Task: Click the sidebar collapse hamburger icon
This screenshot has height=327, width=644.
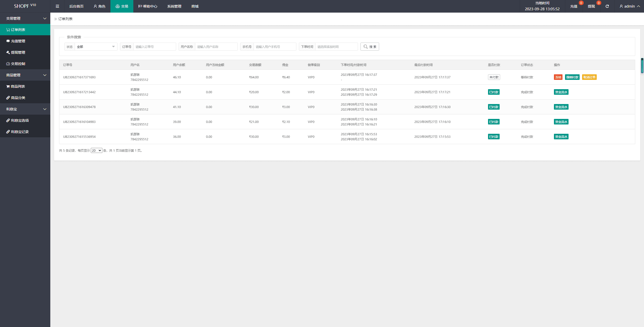Action: [57, 6]
